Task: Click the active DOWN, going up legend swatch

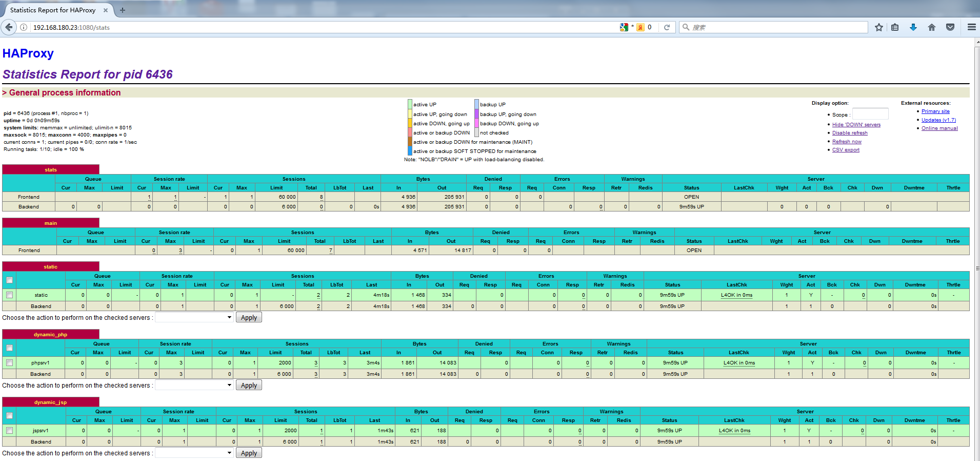Action: 410,123
